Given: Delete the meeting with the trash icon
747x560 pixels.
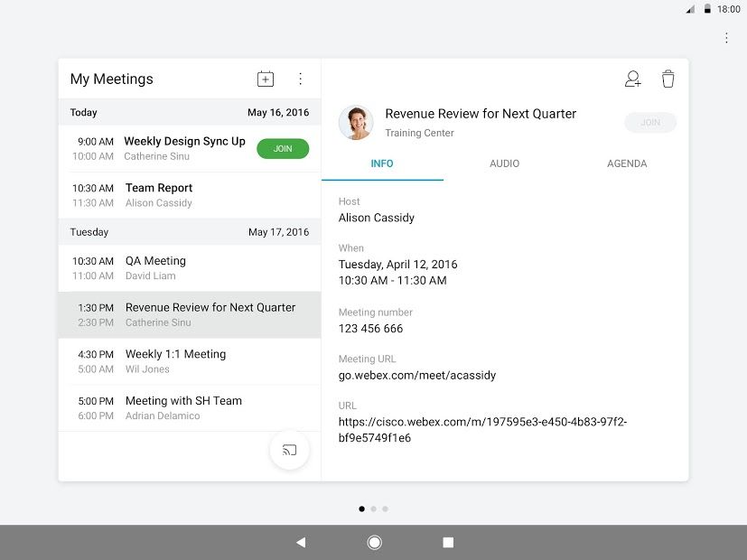Looking at the screenshot, I should pos(668,79).
